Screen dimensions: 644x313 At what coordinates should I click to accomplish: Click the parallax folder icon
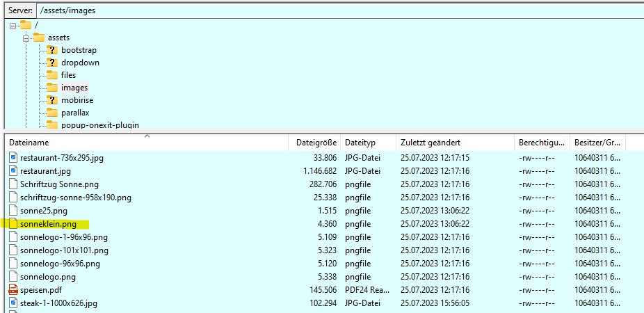tap(51, 113)
